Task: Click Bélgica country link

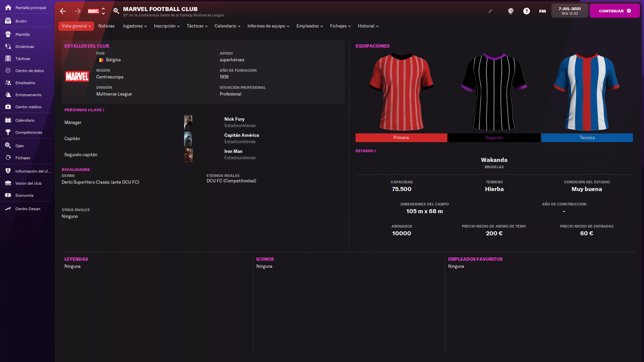Action: (x=113, y=60)
